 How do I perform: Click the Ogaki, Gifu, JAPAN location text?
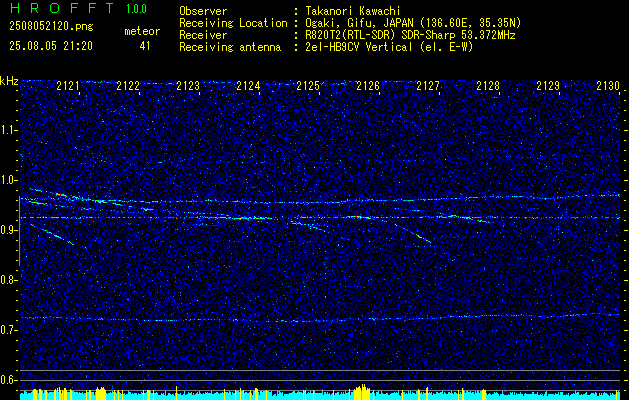point(412,23)
